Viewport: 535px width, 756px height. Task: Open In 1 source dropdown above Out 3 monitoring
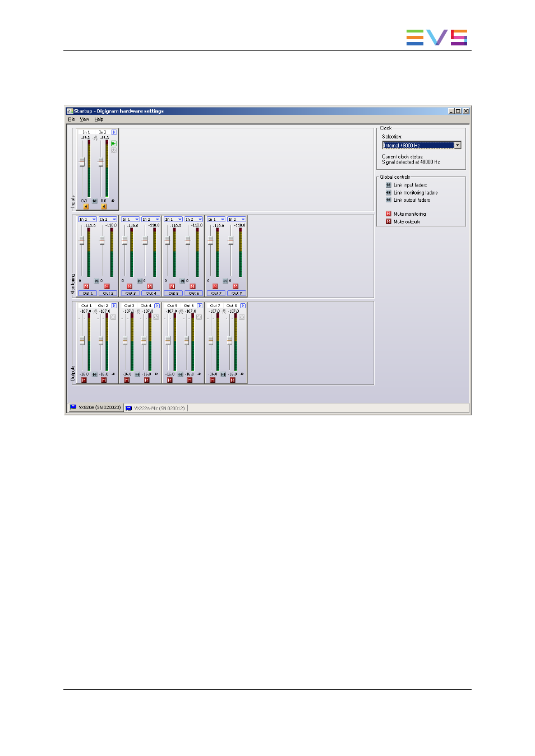click(130, 220)
